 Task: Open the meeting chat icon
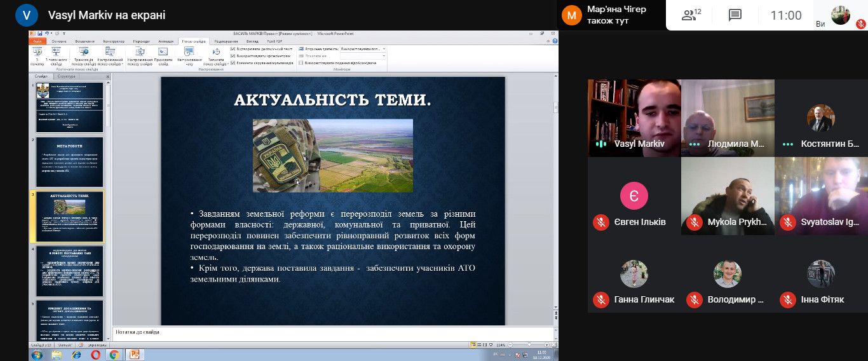point(735,15)
